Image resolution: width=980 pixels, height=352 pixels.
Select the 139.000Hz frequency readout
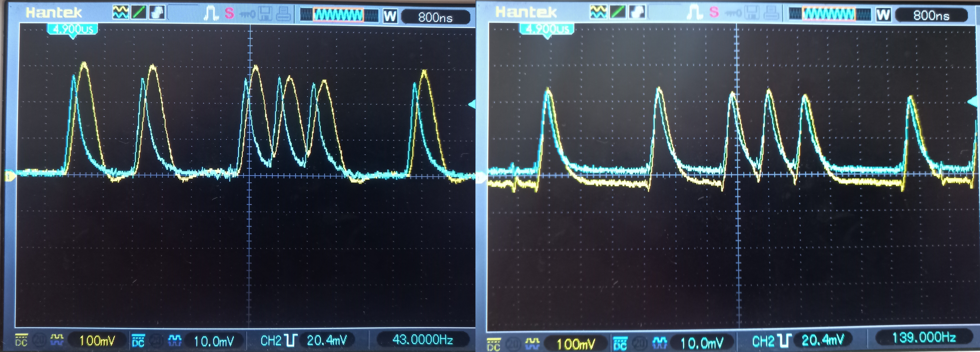click(x=924, y=337)
